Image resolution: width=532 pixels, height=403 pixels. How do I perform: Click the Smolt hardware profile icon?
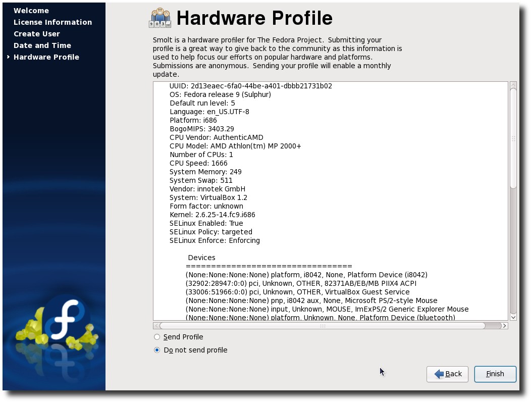[x=160, y=18]
